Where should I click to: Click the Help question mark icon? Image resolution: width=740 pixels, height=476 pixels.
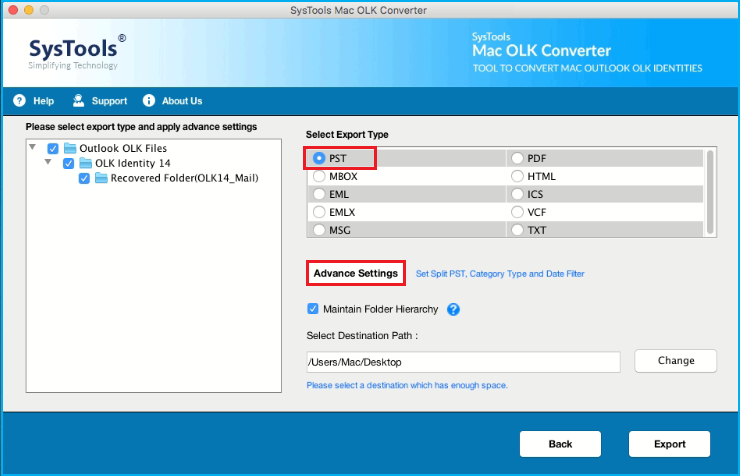coord(19,100)
